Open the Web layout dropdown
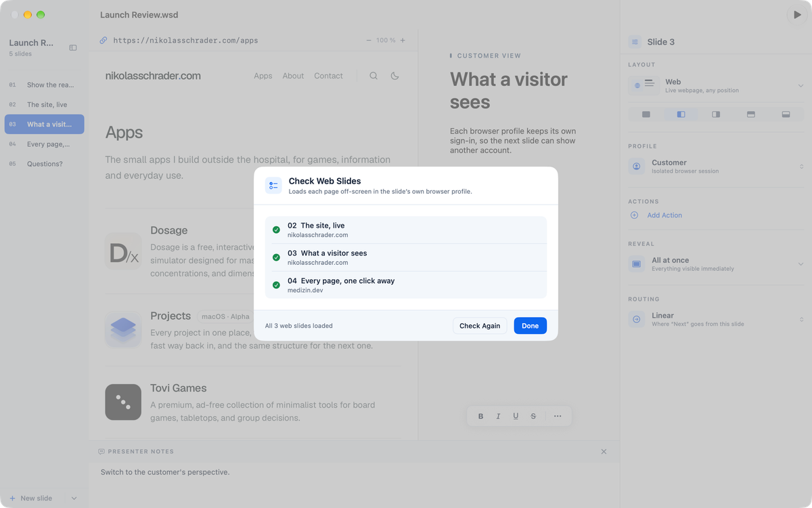 point(716,85)
